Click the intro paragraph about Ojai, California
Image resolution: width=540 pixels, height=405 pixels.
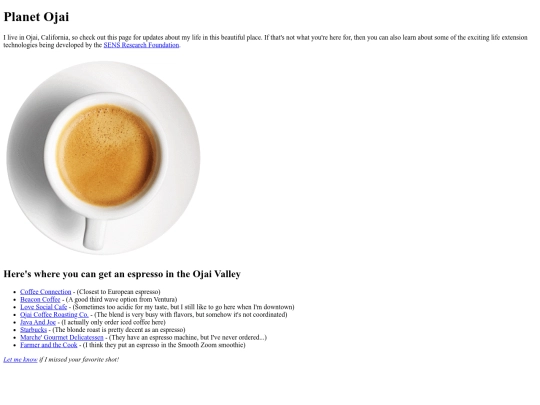(265, 41)
